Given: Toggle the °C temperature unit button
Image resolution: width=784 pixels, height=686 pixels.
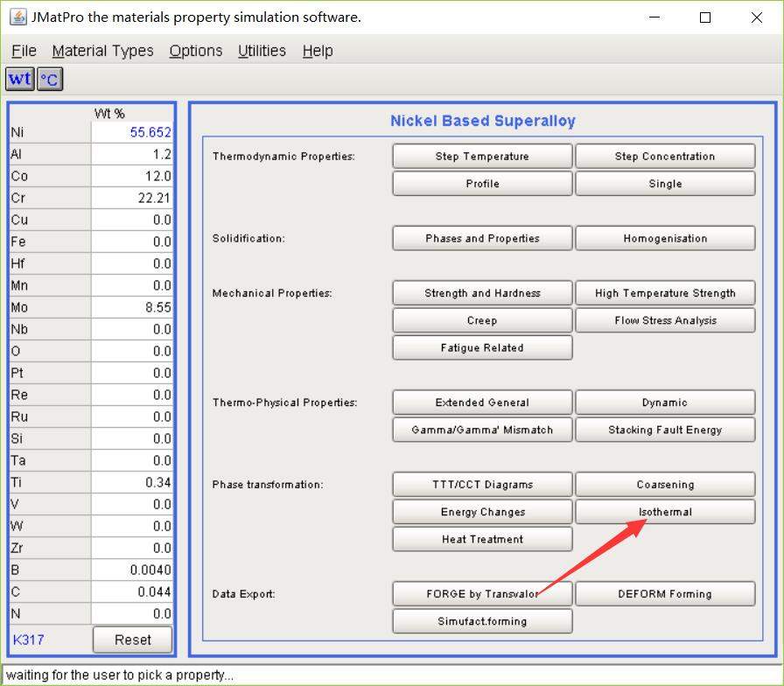Looking at the screenshot, I should [50, 79].
